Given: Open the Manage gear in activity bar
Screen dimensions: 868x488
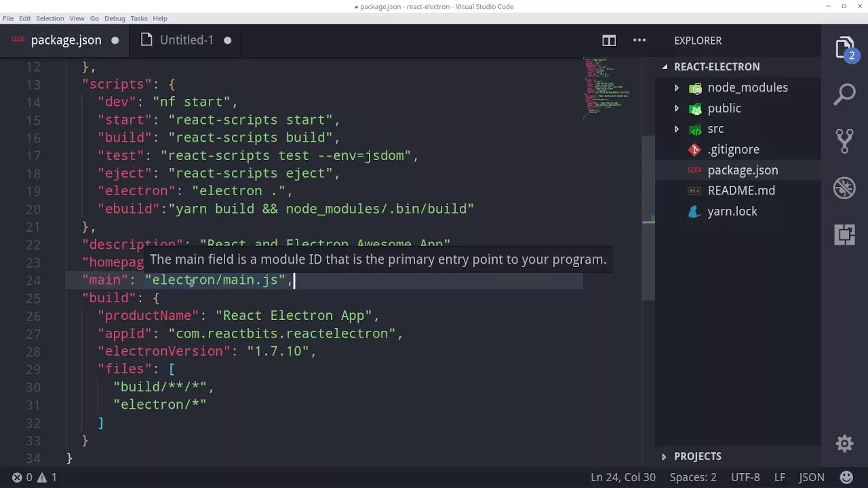Looking at the screenshot, I should pos(844,444).
